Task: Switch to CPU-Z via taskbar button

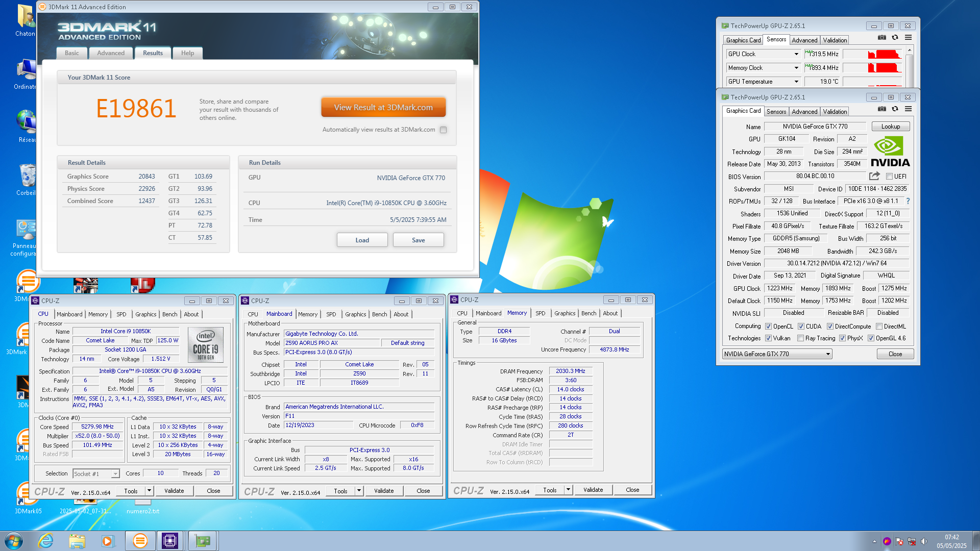Action: (x=170, y=541)
